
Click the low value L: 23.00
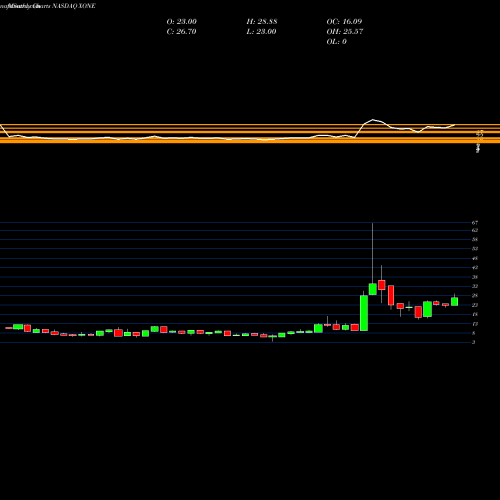[261, 32]
